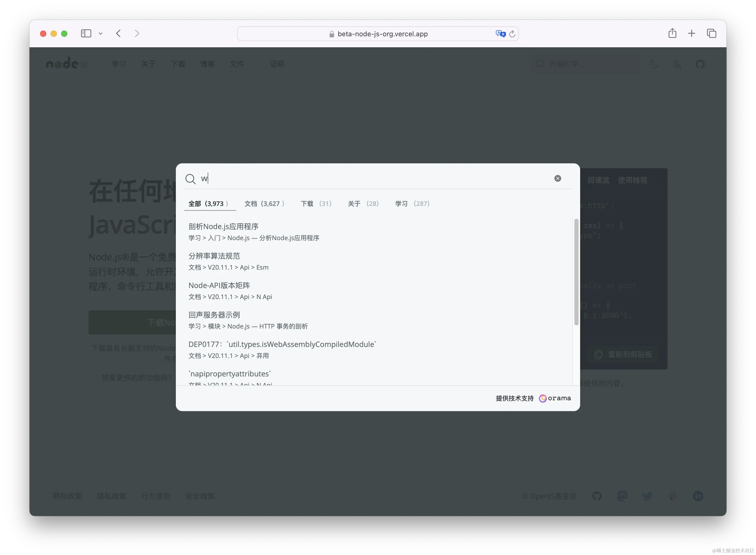Click 复制到剪贴板 copy button

tap(623, 354)
